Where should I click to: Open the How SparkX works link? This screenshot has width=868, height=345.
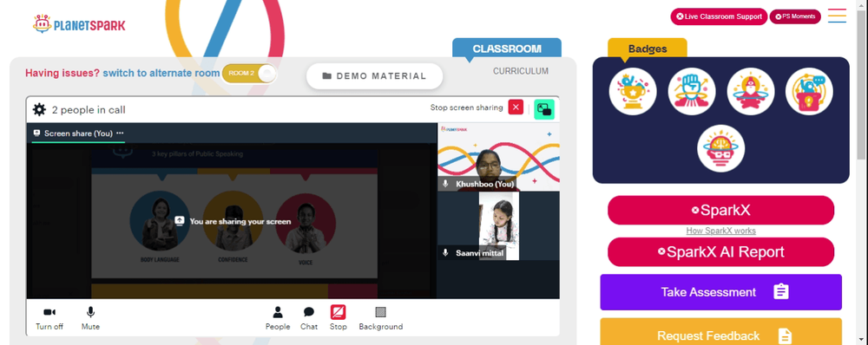[720, 231]
